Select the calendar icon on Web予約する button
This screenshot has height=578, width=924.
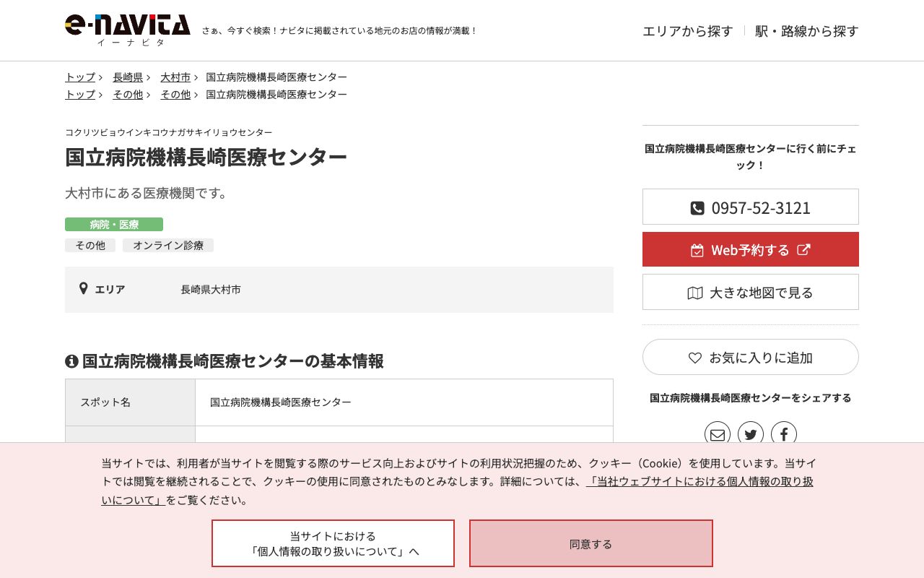coord(697,250)
